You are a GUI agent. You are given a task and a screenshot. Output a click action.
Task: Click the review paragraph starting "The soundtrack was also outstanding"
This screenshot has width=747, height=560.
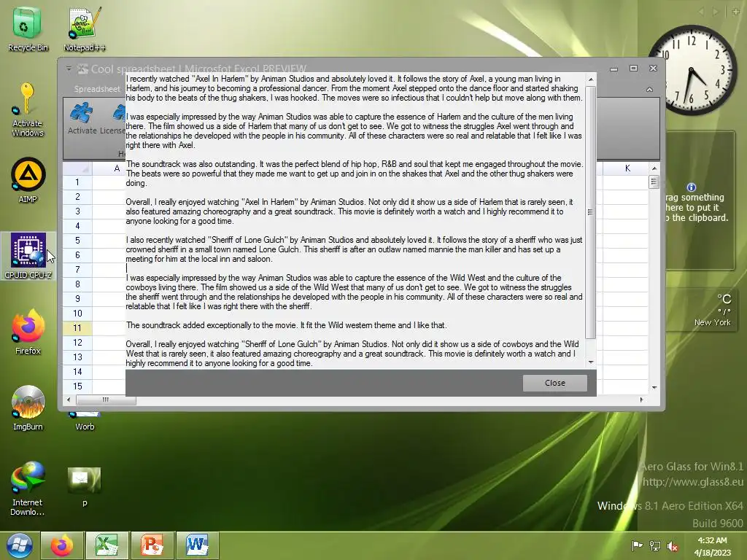coord(354,174)
